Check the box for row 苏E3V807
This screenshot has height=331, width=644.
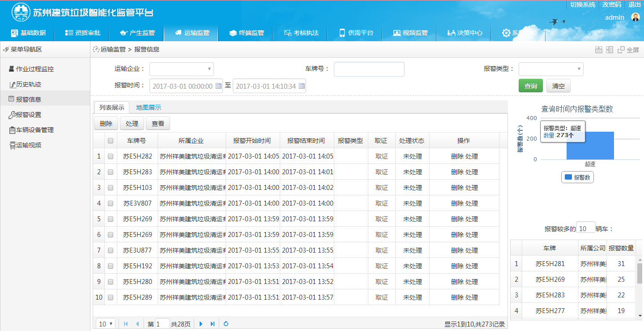(111, 203)
